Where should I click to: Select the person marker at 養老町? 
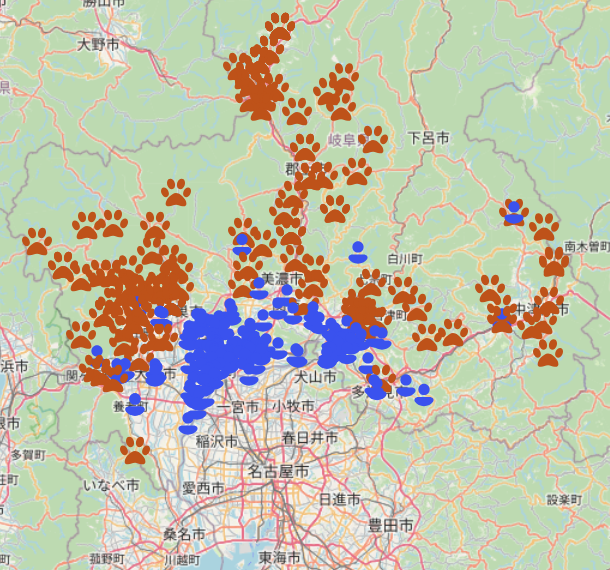135,404
